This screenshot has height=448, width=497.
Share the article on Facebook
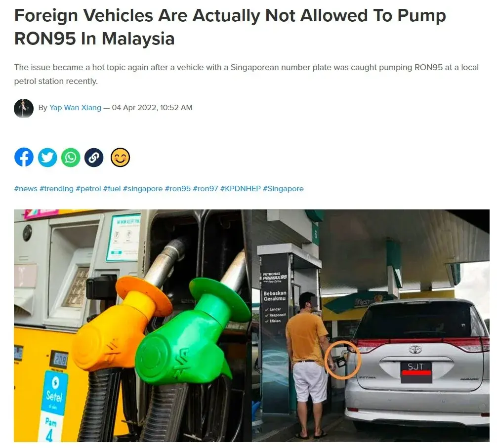click(24, 157)
